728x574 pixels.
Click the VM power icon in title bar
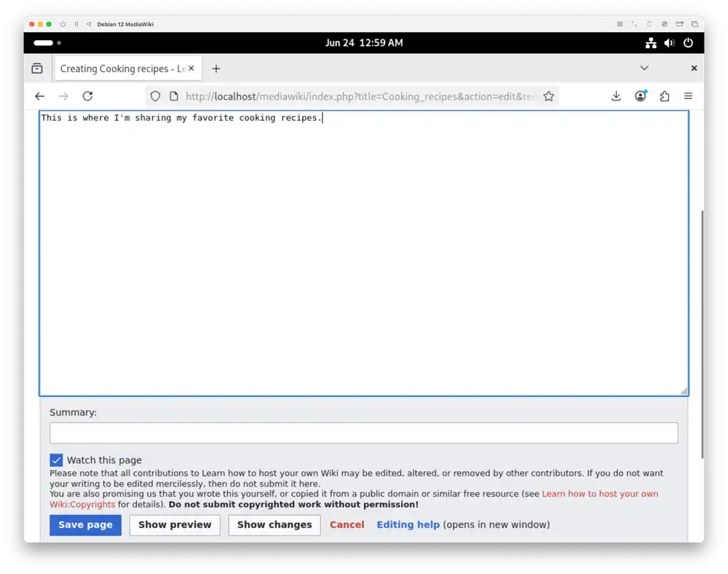tap(63, 24)
